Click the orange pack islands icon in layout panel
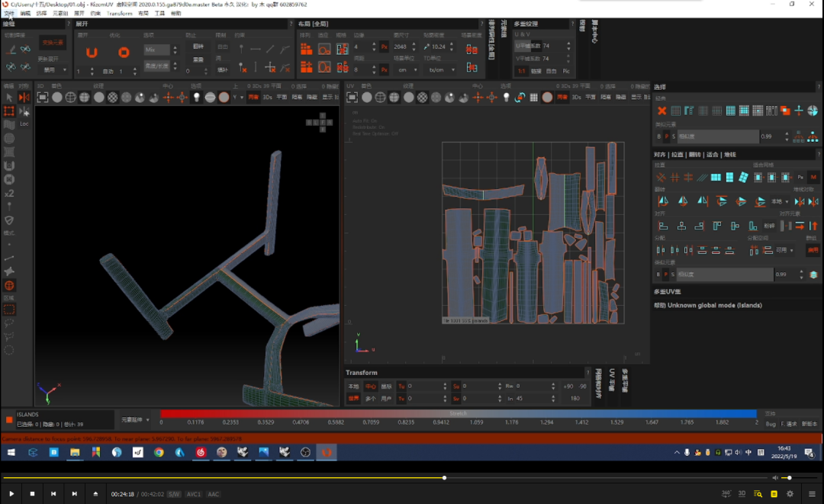 (306, 50)
